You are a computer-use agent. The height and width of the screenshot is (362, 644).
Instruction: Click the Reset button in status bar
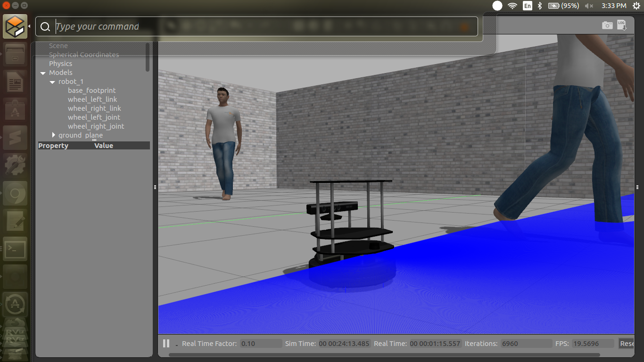click(627, 344)
